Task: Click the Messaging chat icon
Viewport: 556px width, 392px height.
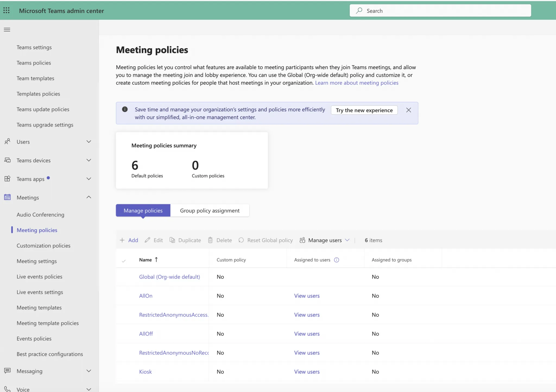Action: tap(7, 371)
